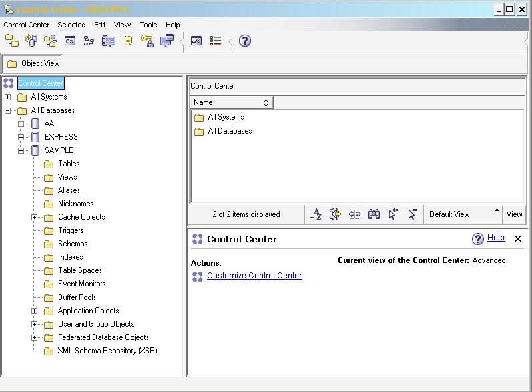Screen dimensions: 532x392
Task: Close the Control Center details pane
Action: pos(518,239)
